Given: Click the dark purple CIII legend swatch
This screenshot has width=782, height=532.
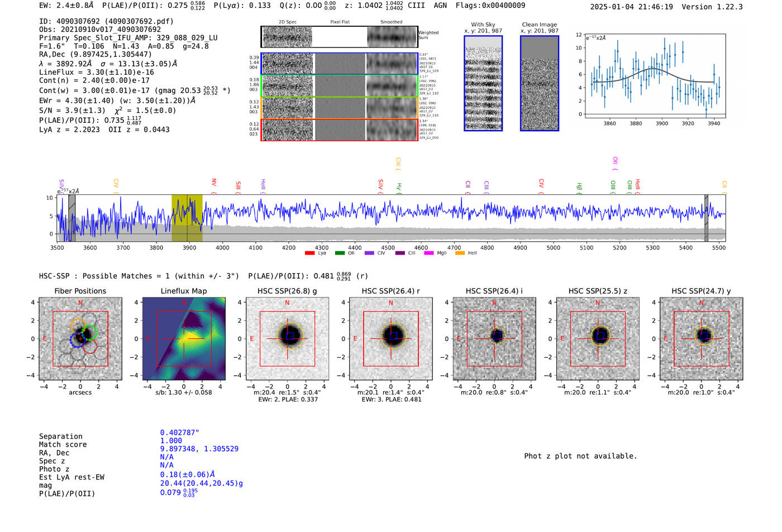Looking at the screenshot, I should coord(400,253).
